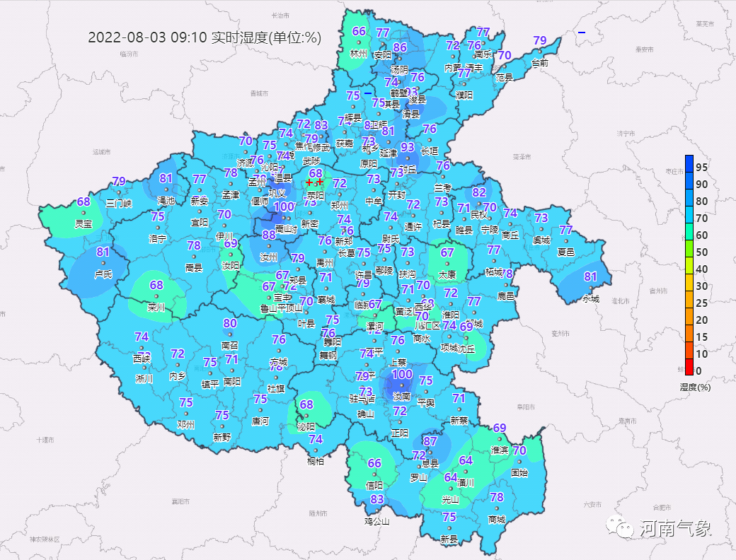Click the timestamp 2022-08-03 09:10 in the title
The height and width of the screenshot is (560, 736).
147,37
